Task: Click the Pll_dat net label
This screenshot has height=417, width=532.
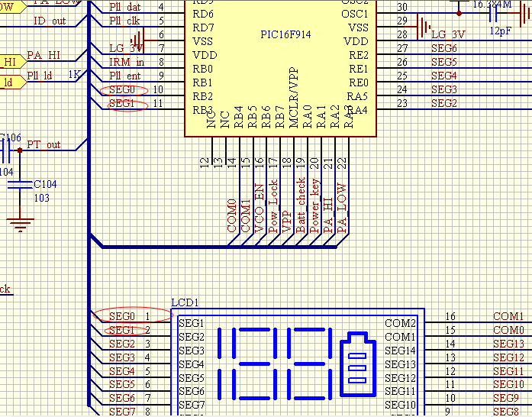Action: pos(125,7)
